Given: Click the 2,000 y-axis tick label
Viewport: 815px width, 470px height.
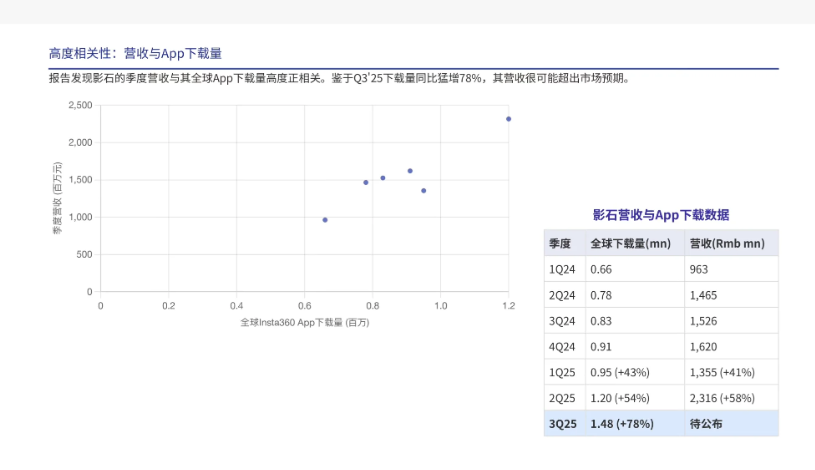Looking at the screenshot, I should 80,142.
